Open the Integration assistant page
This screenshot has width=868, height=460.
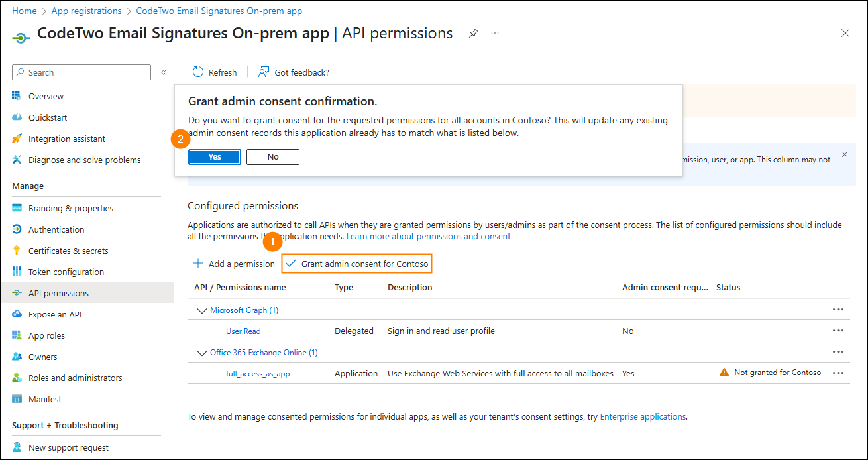pyautogui.click(x=66, y=139)
